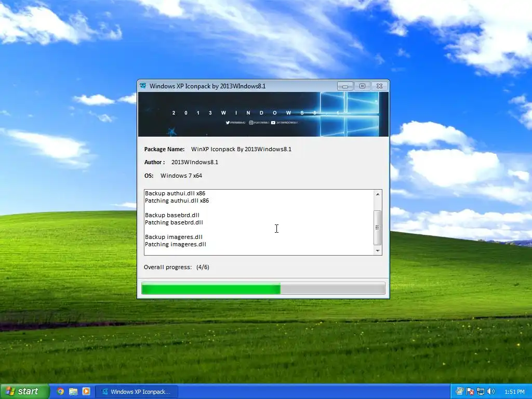
Task: Click the 'Patching imageres.dll' log line
Action: tap(176, 244)
